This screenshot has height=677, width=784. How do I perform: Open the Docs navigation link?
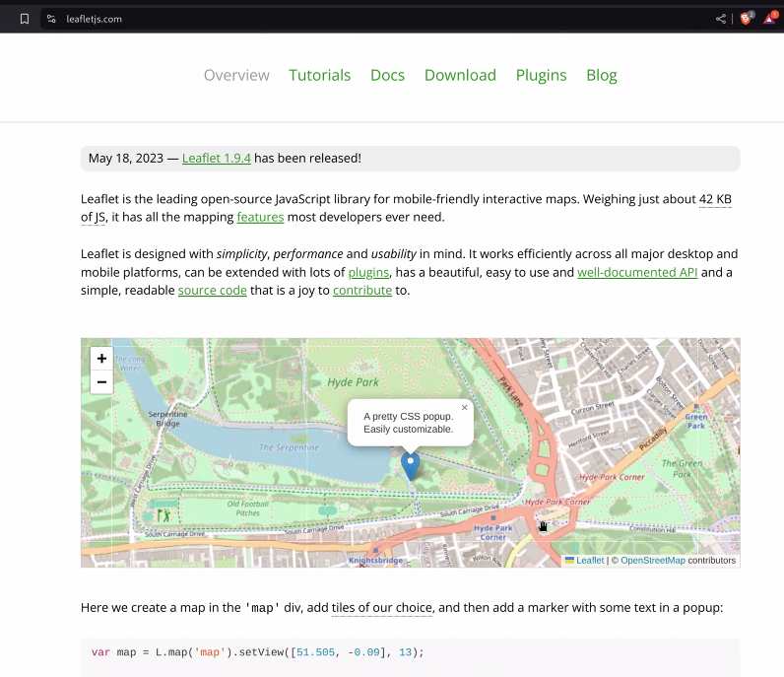(387, 75)
